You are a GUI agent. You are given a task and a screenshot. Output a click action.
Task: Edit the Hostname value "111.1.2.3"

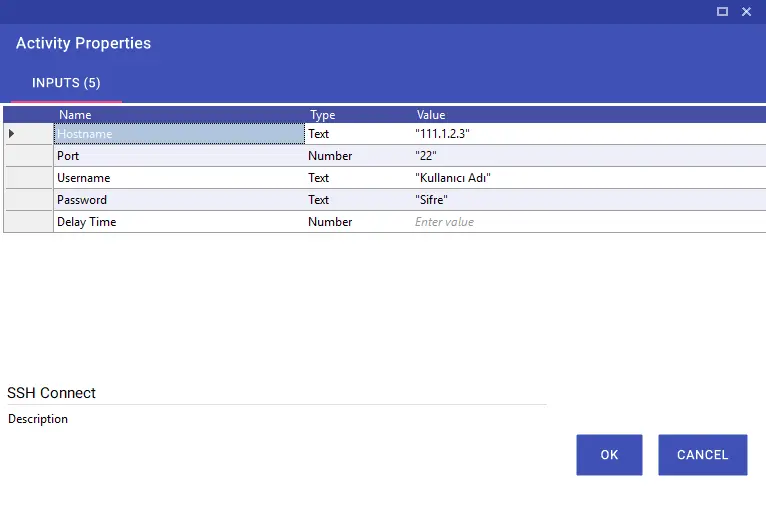[x=589, y=133]
